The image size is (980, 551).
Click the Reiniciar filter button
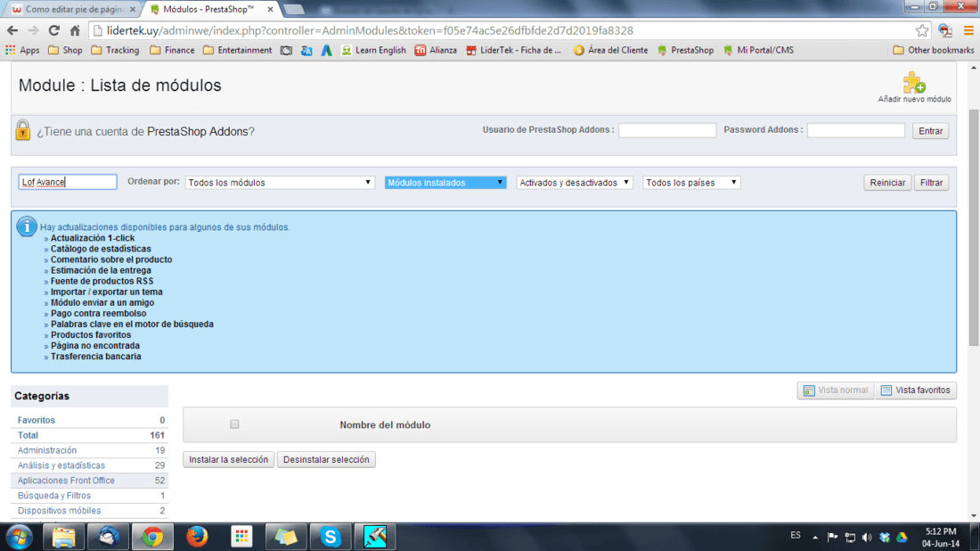click(886, 183)
